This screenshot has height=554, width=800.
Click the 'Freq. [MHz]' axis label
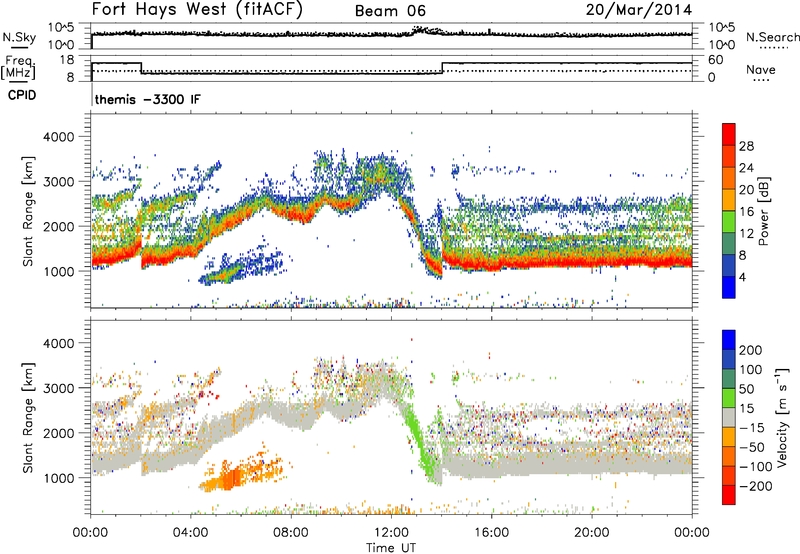(18, 68)
